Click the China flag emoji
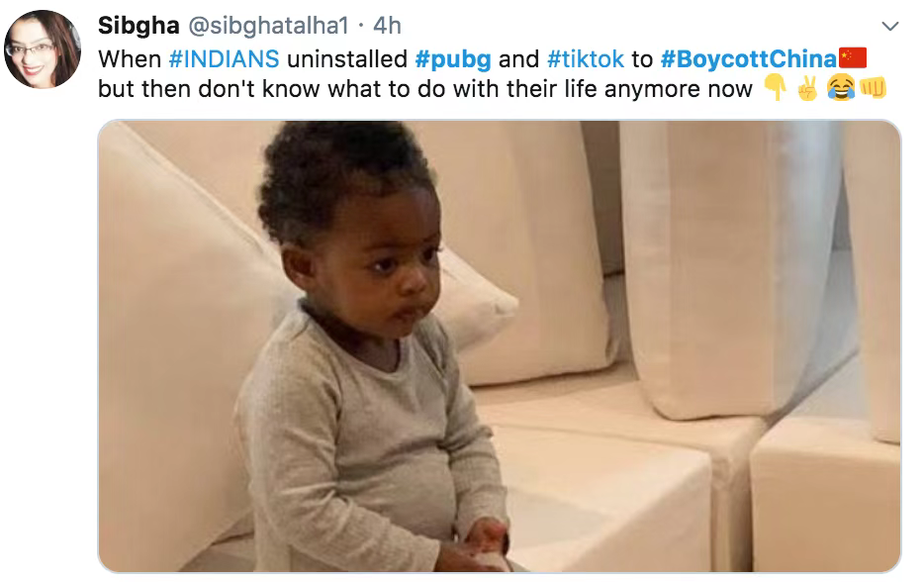924x582 pixels. (853, 57)
